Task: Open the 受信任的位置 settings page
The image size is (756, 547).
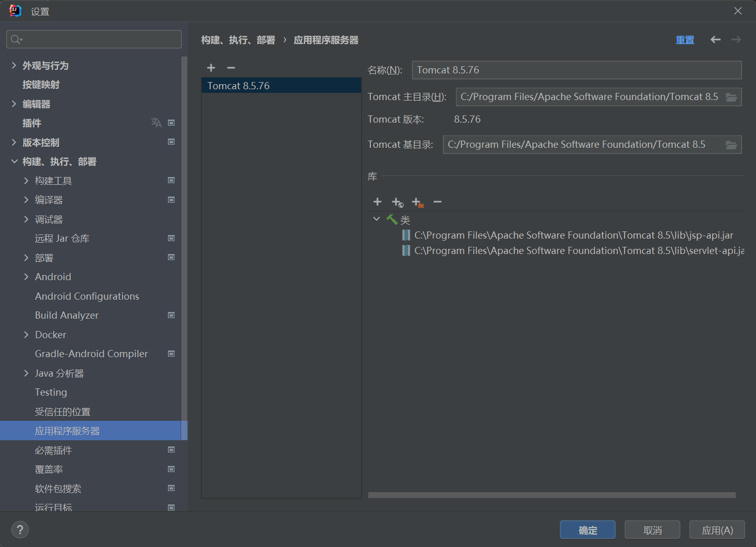Action: [63, 412]
